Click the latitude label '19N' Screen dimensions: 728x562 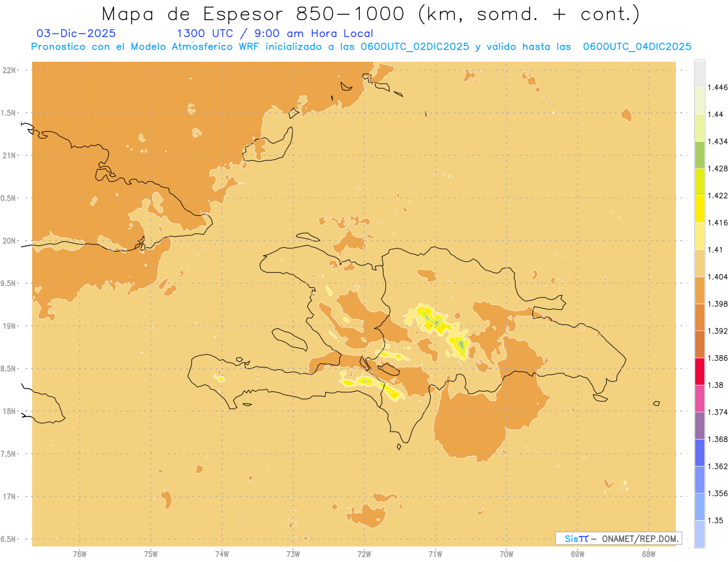(x=9, y=326)
